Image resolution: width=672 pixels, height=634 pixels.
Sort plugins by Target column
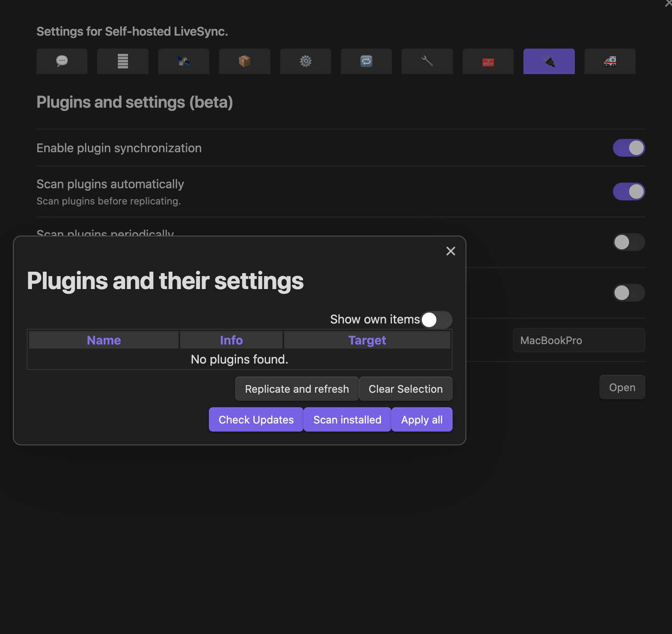[x=367, y=340]
